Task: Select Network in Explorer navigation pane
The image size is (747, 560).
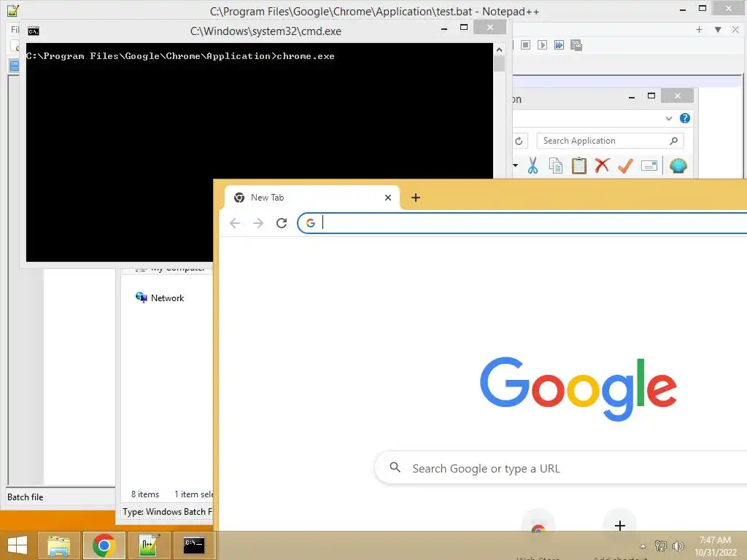Action: [167, 298]
